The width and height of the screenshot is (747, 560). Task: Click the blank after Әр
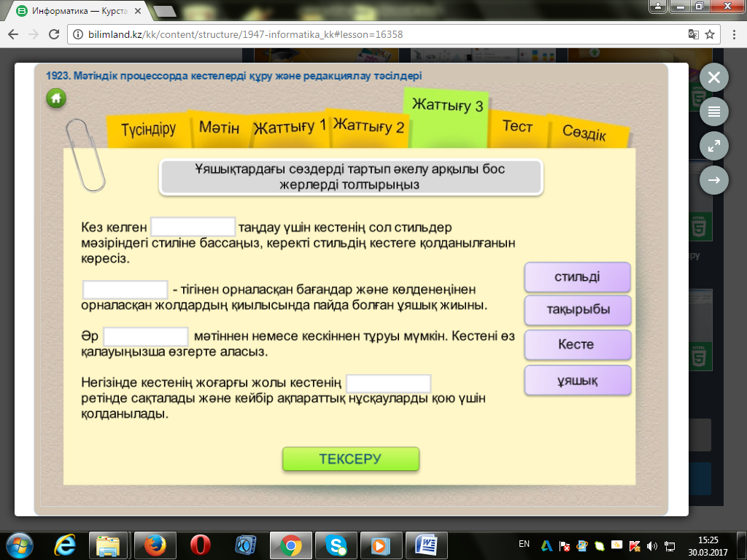pyautogui.click(x=146, y=336)
